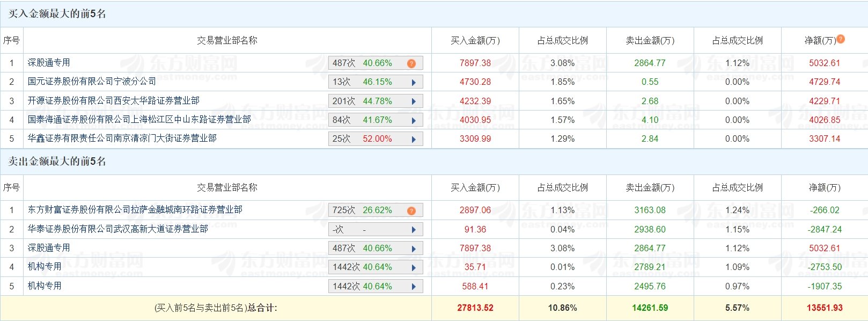
Task: Open the 开源证券西安太华路证券营业部 link
Action: (x=113, y=101)
